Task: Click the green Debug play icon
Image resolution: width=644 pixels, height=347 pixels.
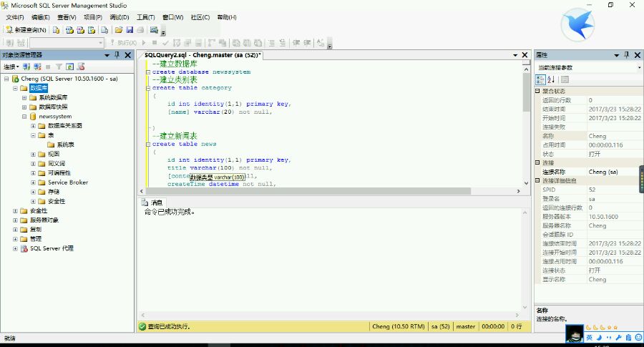Action: 144,43
